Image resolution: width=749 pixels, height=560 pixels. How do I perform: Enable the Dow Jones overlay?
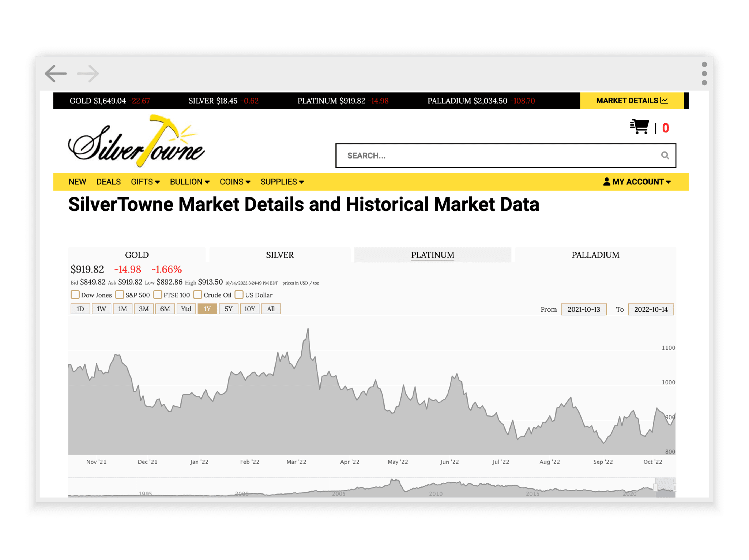75,294
